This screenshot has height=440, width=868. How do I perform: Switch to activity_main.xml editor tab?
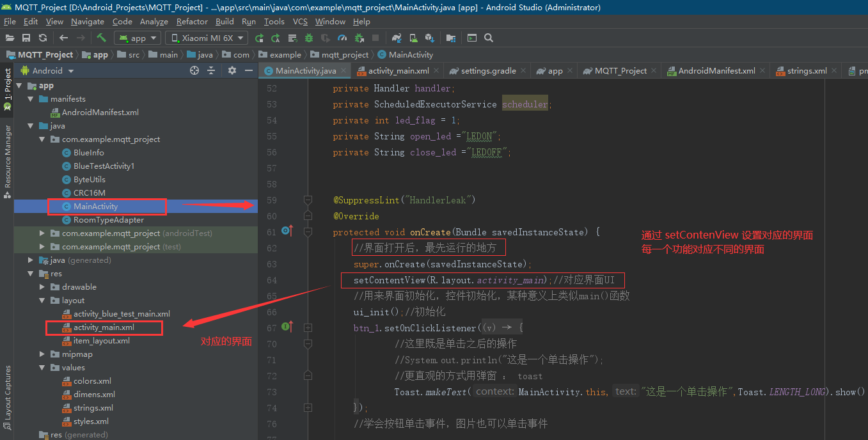398,71
